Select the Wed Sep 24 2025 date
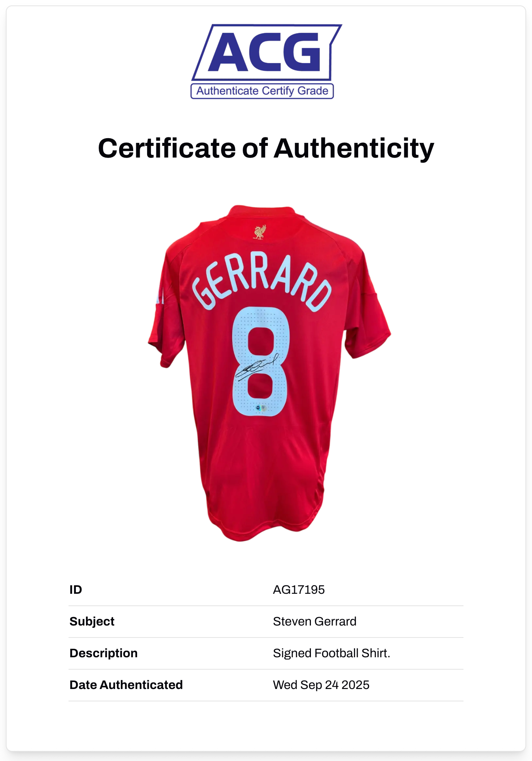The height and width of the screenshot is (761, 532). 321,685
